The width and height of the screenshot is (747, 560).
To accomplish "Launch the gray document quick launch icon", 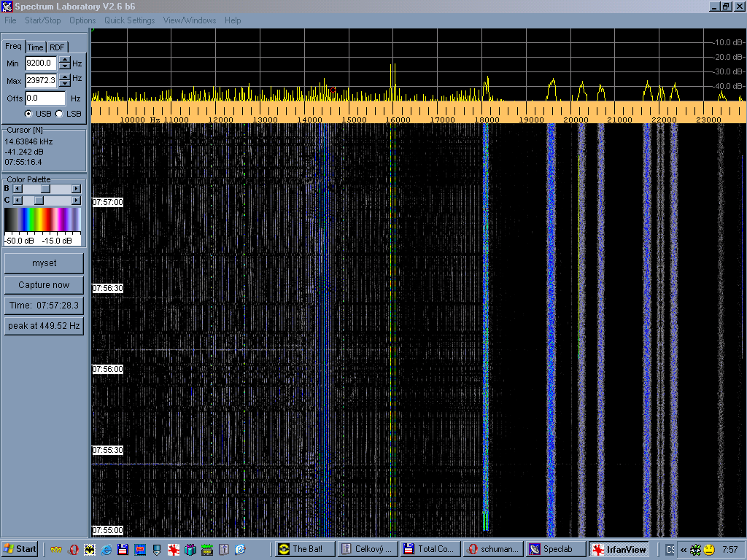I will point(224,550).
